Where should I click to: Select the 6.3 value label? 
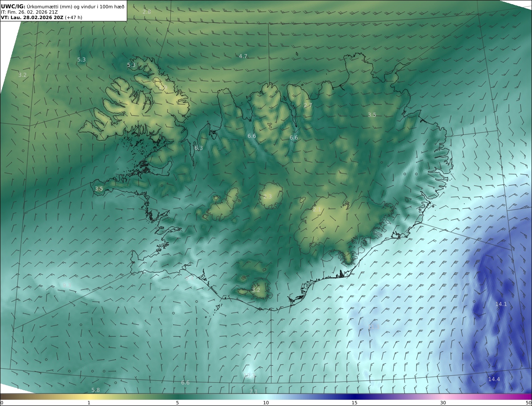point(199,148)
